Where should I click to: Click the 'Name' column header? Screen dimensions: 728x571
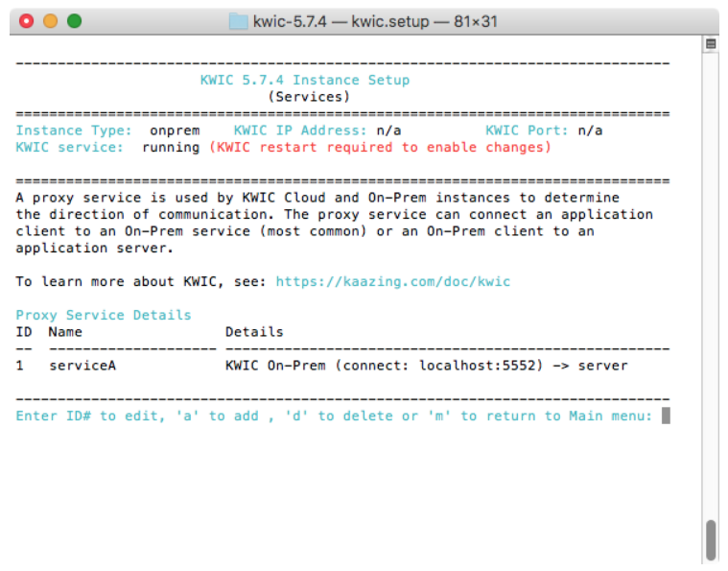tap(65, 332)
